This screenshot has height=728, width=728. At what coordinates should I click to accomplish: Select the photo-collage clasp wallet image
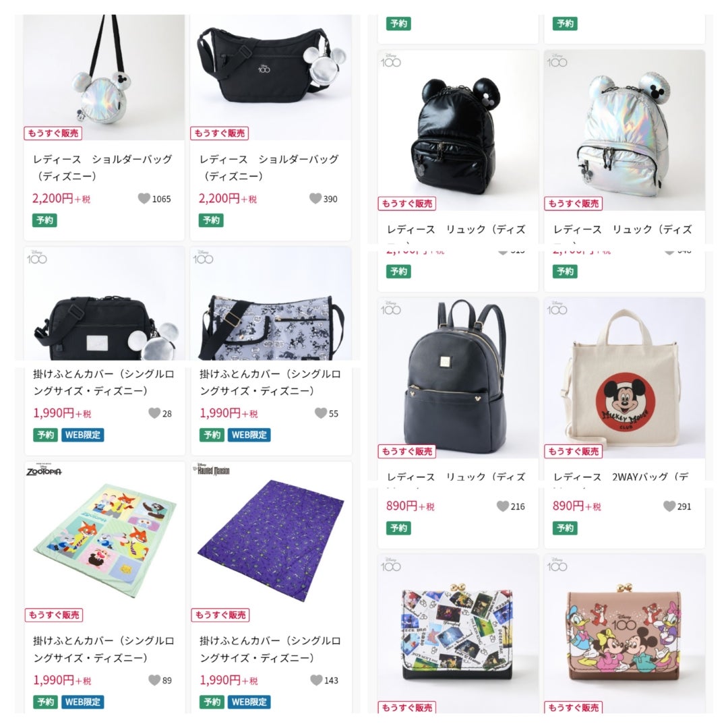[458, 633]
